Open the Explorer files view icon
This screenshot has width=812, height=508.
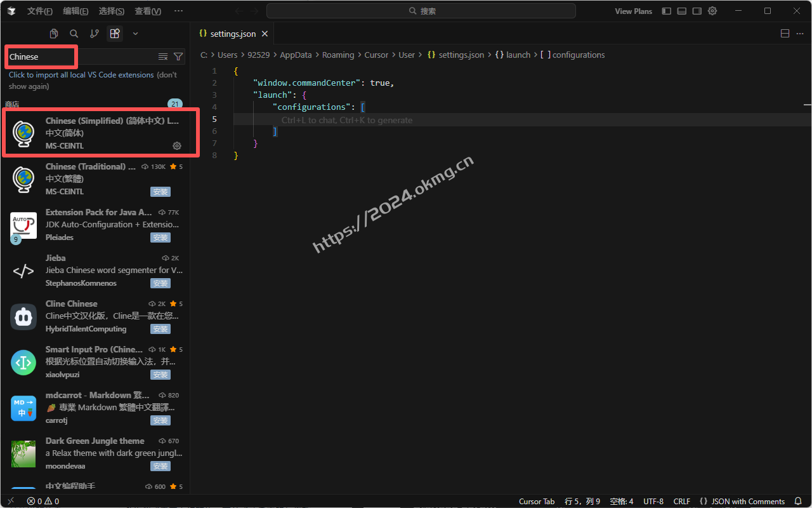(54, 34)
